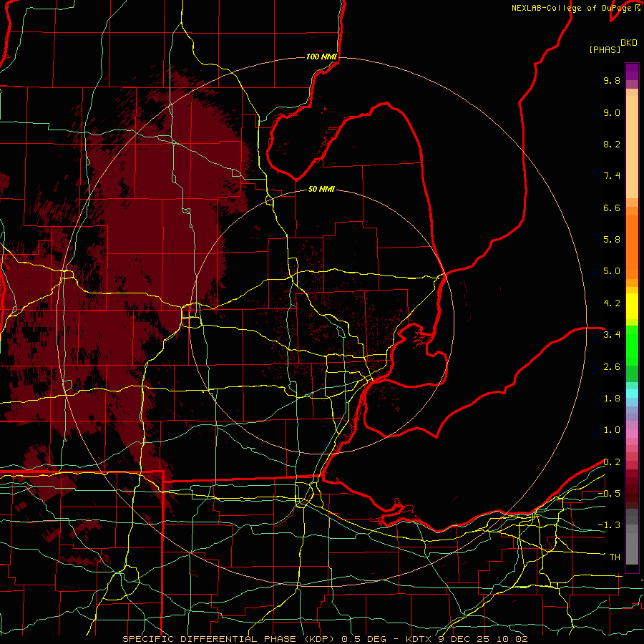Click the 6.6 scale label
Image resolution: width=644 pixels, height=644 pixels.
pyautogui.click(x=612, y=208)
